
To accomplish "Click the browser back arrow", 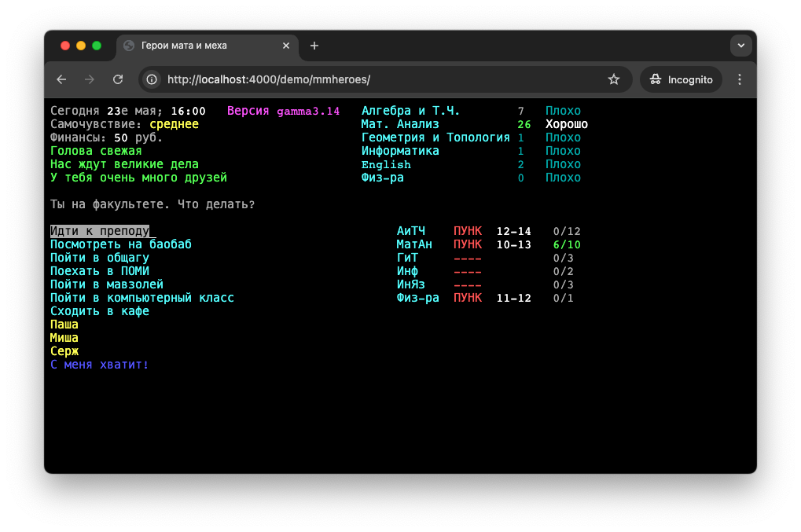I will coord(61,79).
